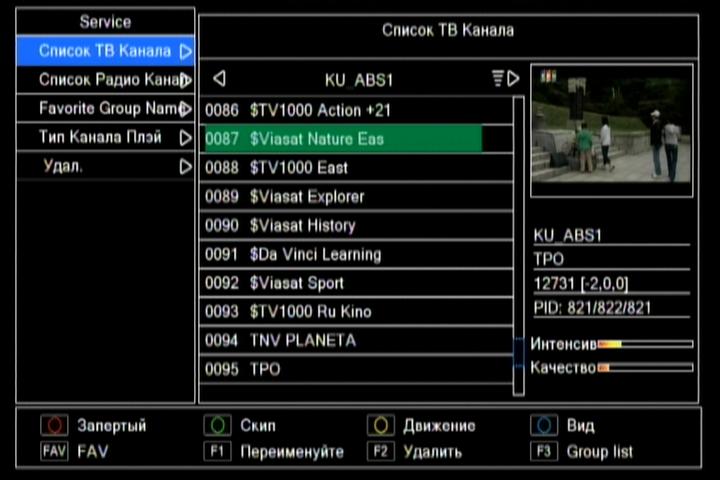Screen dimensions: 720x480
Task: Click the Движение label
Action: pyautogui.click(x=439, y=426)
